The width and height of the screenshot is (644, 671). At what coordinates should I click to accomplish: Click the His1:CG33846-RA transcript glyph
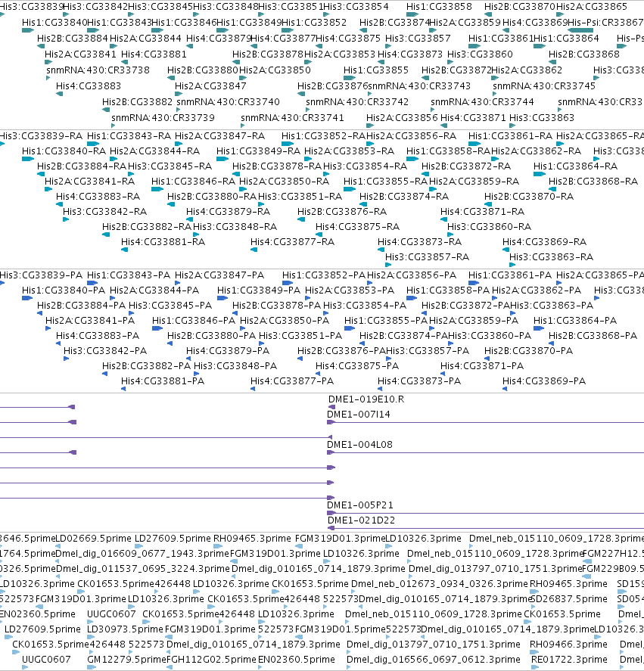pos(157,189)
